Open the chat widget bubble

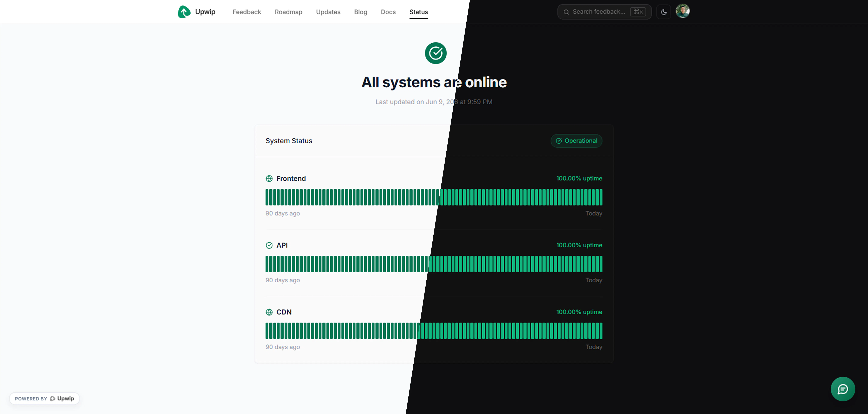pos(842,389)
